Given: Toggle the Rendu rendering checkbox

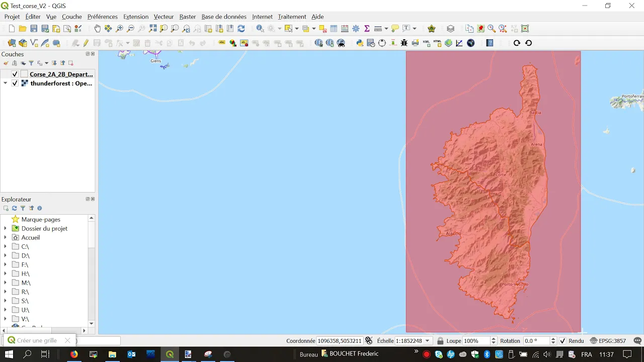Looking at the screenshot, I should point(562,341).
